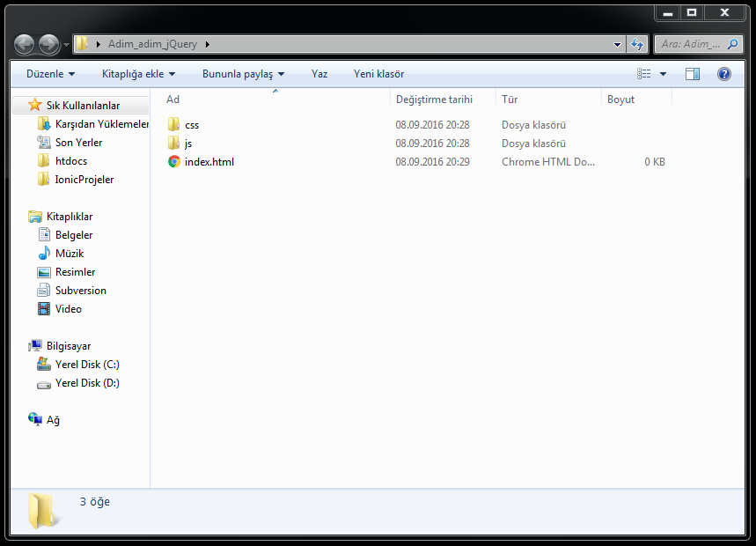This screenshot has height=546, width=756.
Task: Click the Karşıdan Yüklemeler folder icon
Action: [x=44, y=124]
